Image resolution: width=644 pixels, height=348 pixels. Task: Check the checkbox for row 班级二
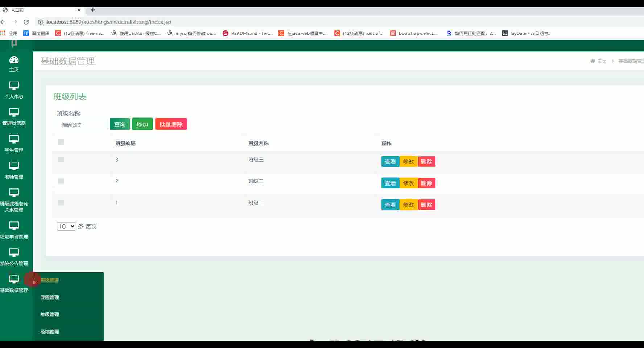point(61,181)
